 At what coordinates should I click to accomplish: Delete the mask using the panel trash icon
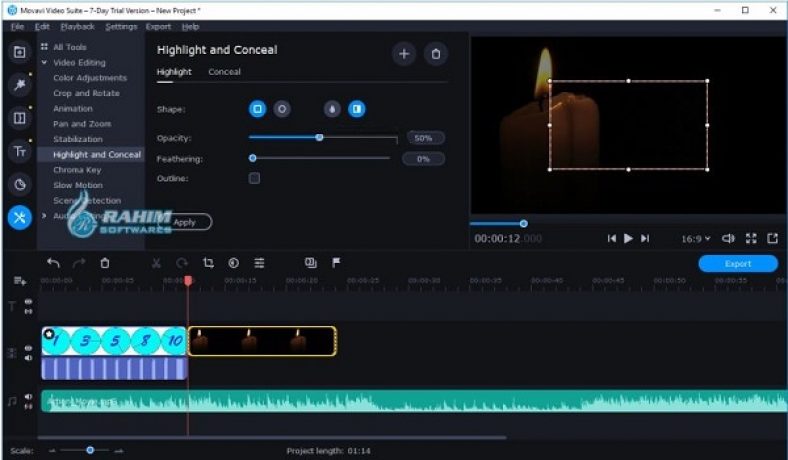point(436,54)
